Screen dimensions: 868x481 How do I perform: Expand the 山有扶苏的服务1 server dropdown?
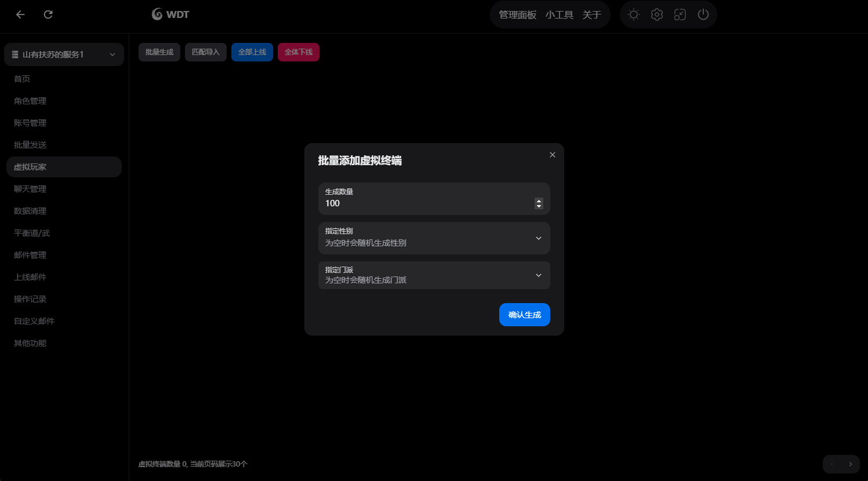coord(112,54)
